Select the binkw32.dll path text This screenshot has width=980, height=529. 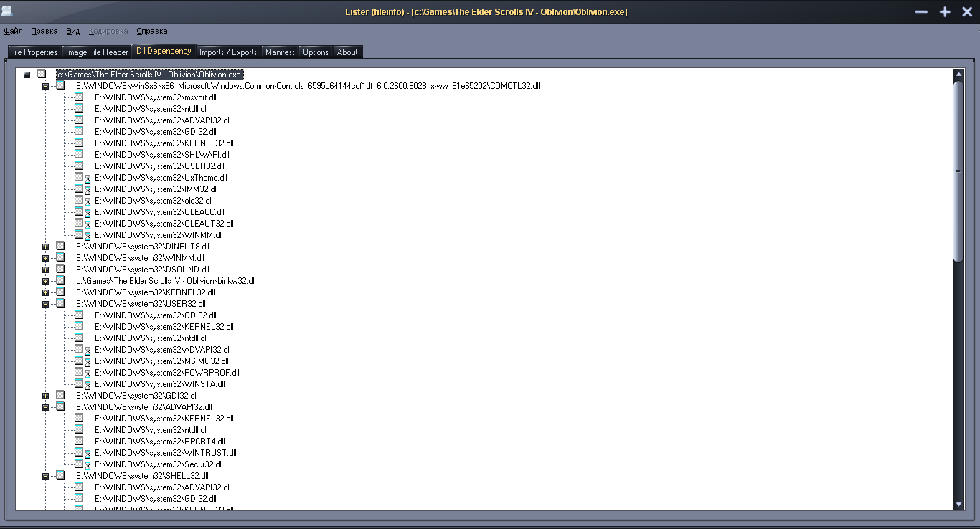click(x=166, y=280)
